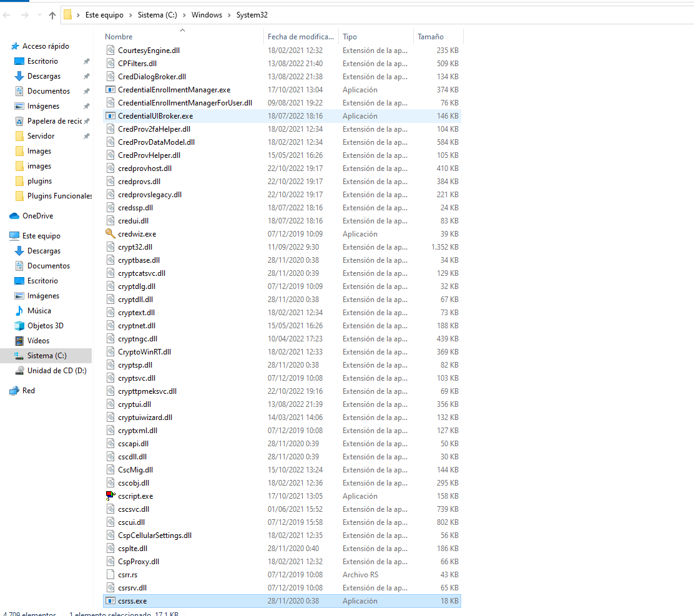Expand chevron after Windows in breadcrumb
The image size is (694, 616).
point(229,15)
